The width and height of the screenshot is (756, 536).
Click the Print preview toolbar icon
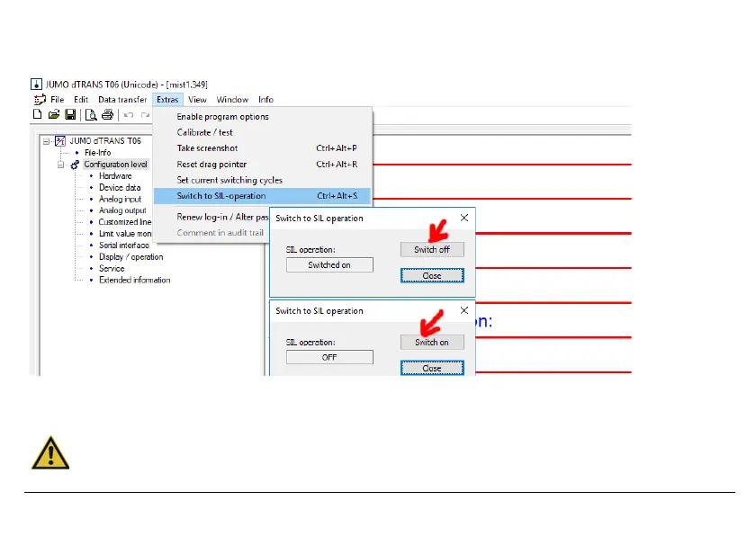pos(91,114)
